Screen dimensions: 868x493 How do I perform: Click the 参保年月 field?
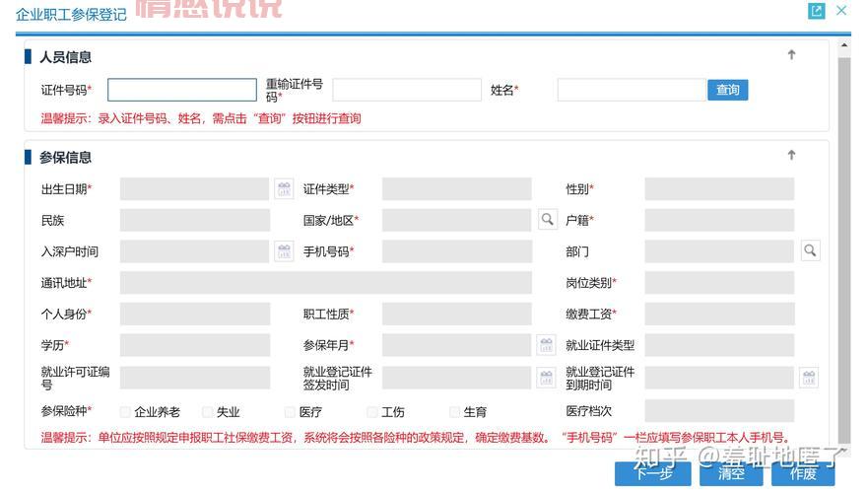(x=457, y=345)
